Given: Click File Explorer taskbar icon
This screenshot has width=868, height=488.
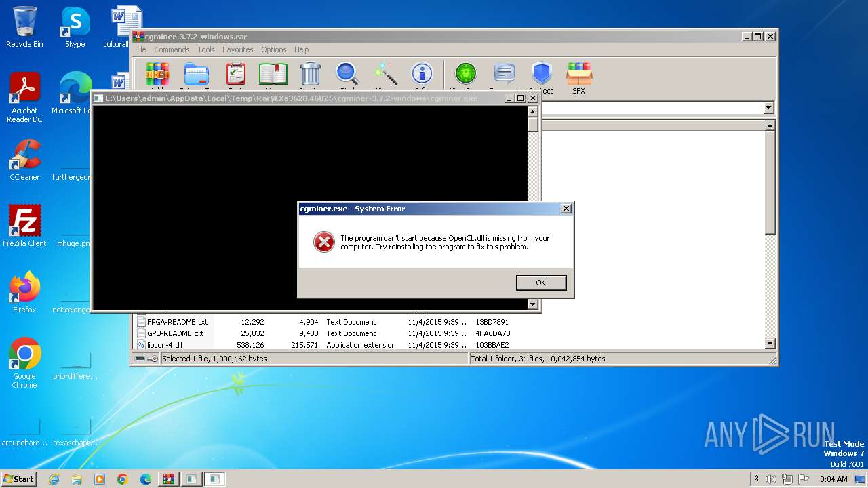Looking at the screenshot, I should click(77, 479).
